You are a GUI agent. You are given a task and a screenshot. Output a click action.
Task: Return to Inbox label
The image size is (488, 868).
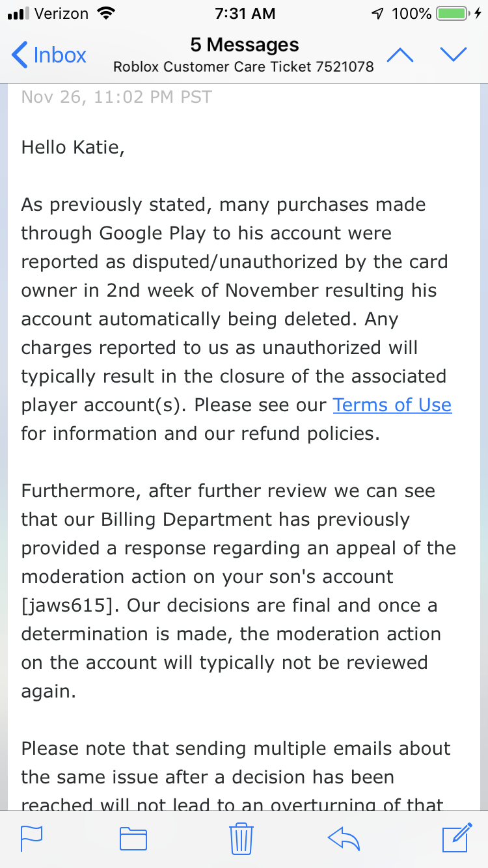[60, 55]
